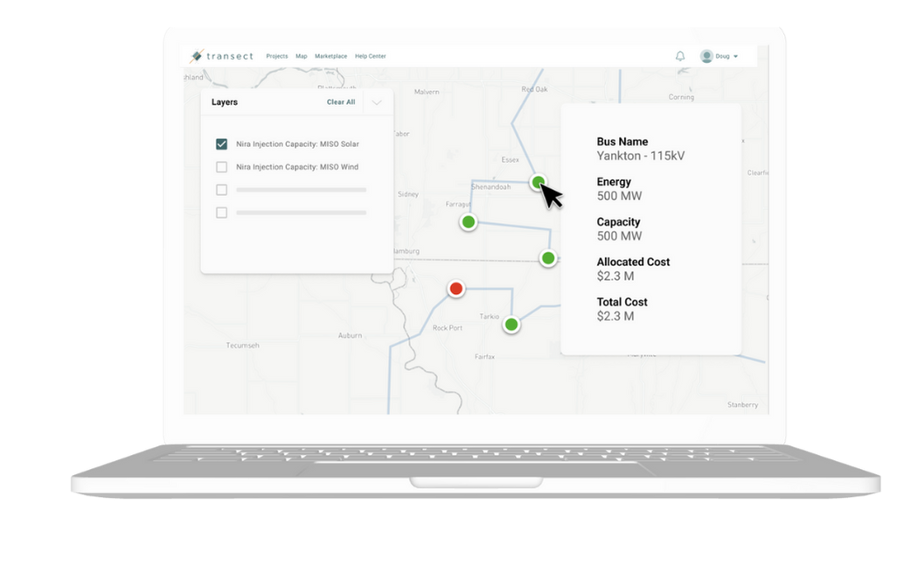The height and width of the screenshot is (587, 924).
Task: Click the Malvern label on the map
Action: (427, 92)
